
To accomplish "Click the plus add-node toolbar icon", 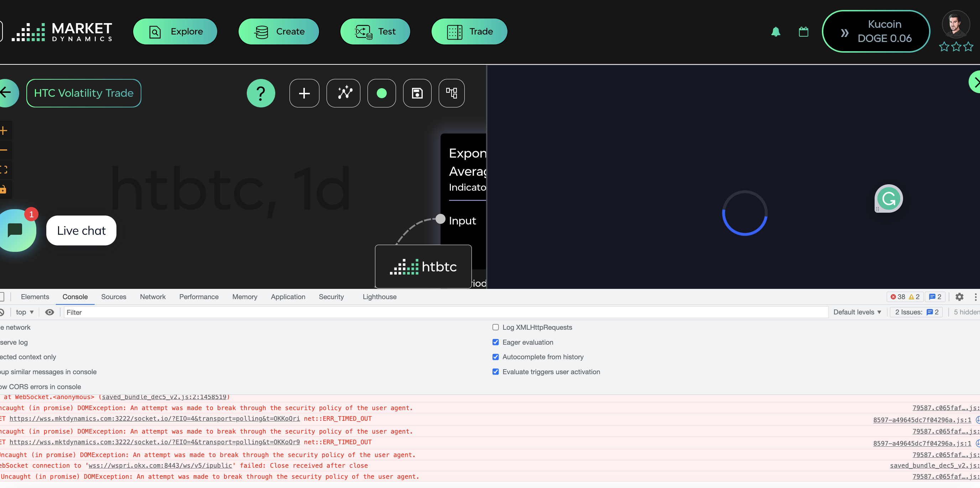I will [304, 93].
